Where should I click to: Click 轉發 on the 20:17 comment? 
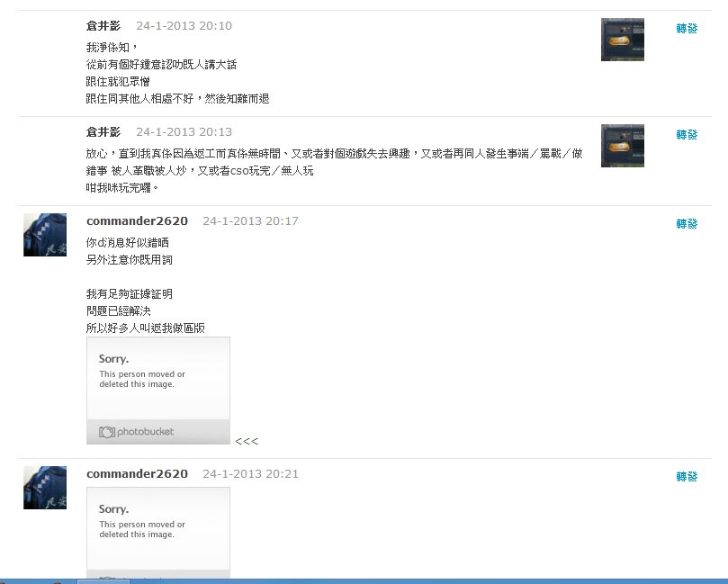tap(687, 224)
